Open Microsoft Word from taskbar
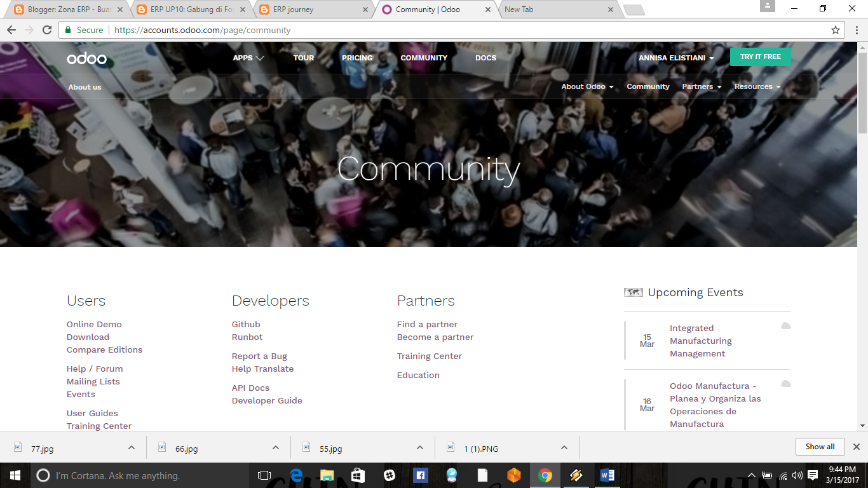Viewport: 868px width, 488px height. pyautogui.click(x=607, y=475)
